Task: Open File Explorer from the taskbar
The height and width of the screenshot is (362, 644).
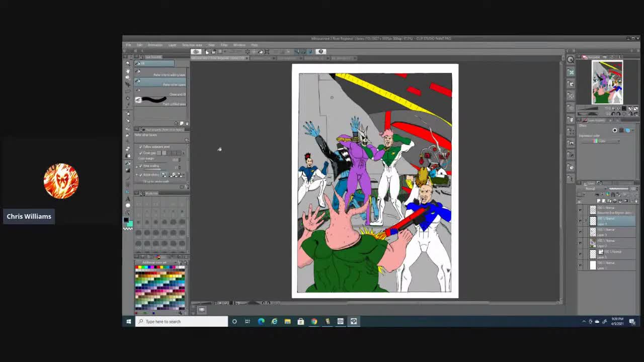Action: click(287, 321)
